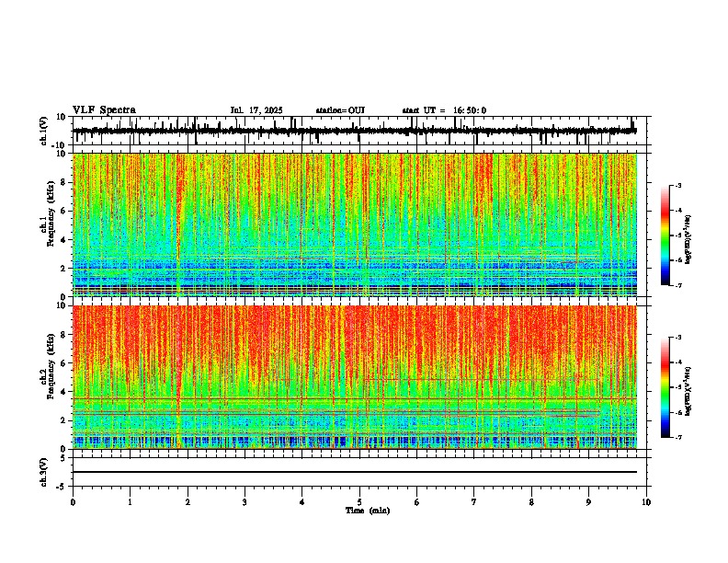This screenshot has height=563, width=728.
Task: Click the time axis tick label "3"
Action: [x=245, y=502]
